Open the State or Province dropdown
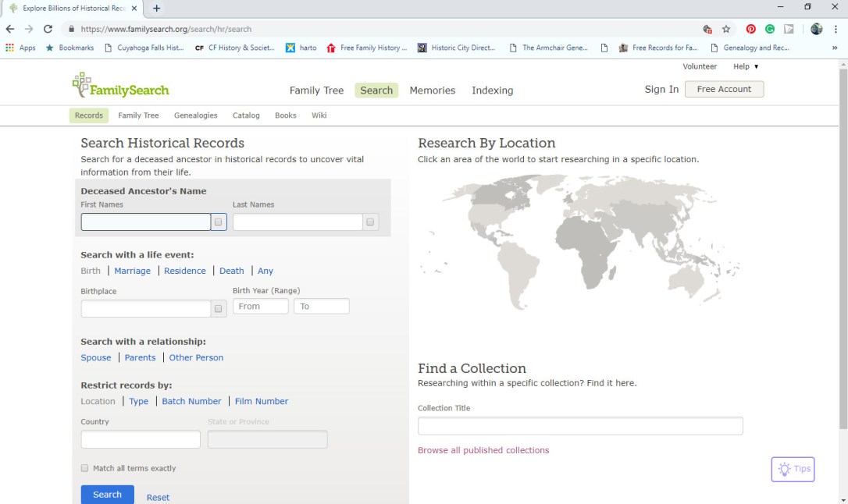 (267, 438)
